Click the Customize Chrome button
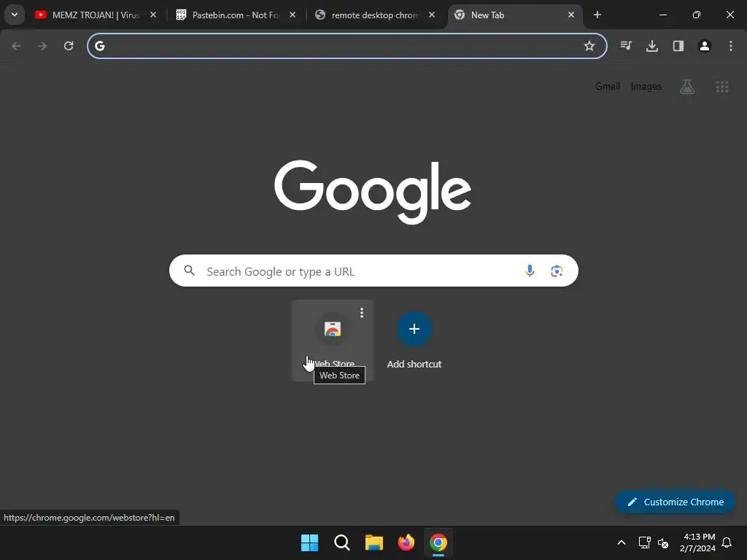 [x=675, y=502]
